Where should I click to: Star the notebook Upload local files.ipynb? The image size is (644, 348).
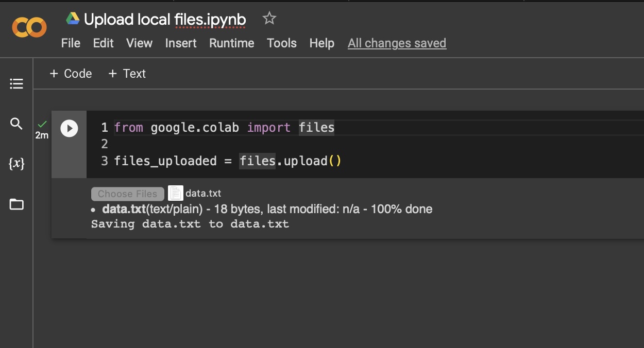[269, 18]
